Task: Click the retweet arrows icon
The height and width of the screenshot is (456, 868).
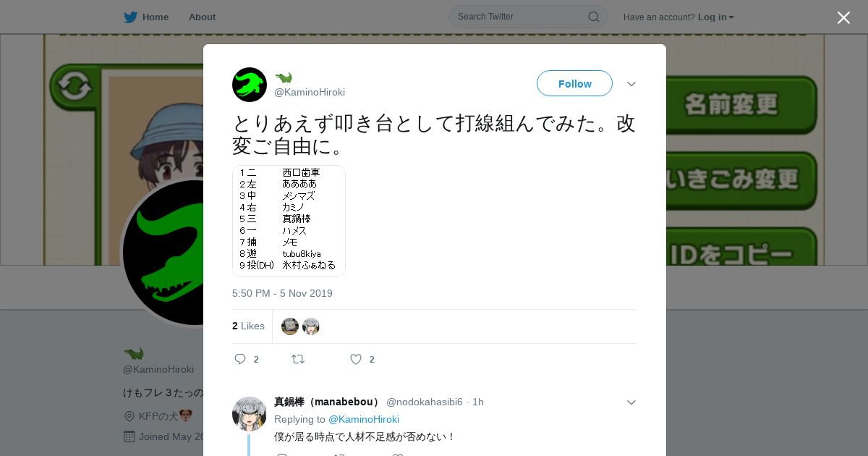Action: pos(298,359)
